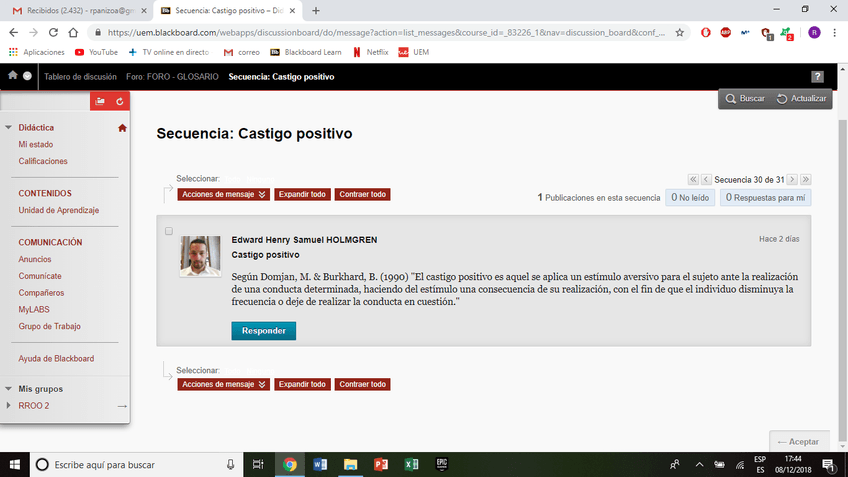Click the home icon next to Didáctica
The width and height of the screenshot is (848, 477).
tap(122, 128)
